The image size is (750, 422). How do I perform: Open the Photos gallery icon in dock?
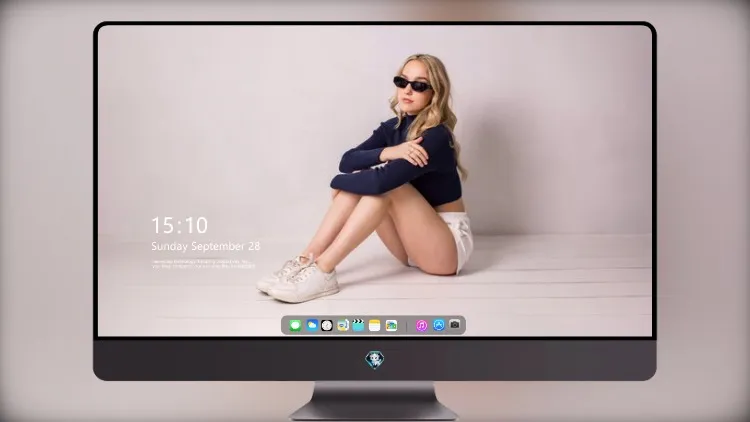pyautogui.click(x=391, y=325)
